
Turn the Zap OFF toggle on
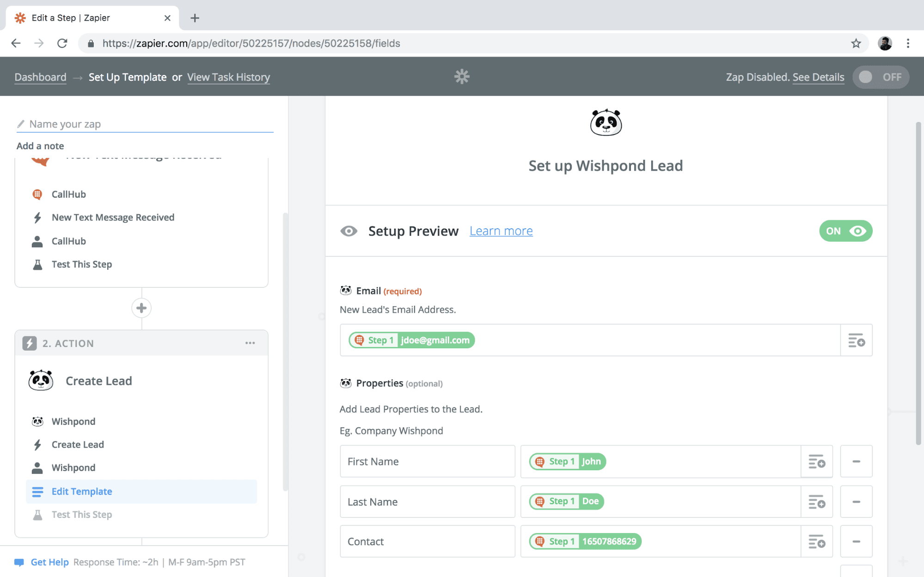tap(880, 77)
